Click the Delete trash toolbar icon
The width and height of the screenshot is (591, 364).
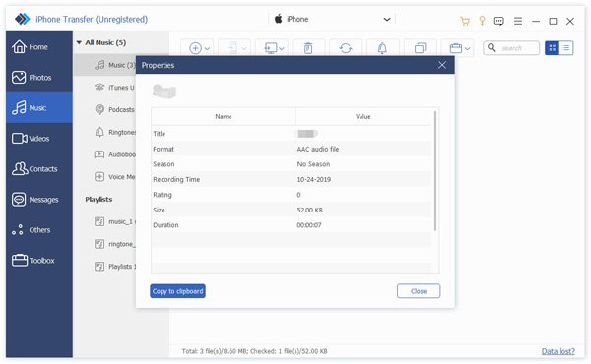(x=308, y=48)
